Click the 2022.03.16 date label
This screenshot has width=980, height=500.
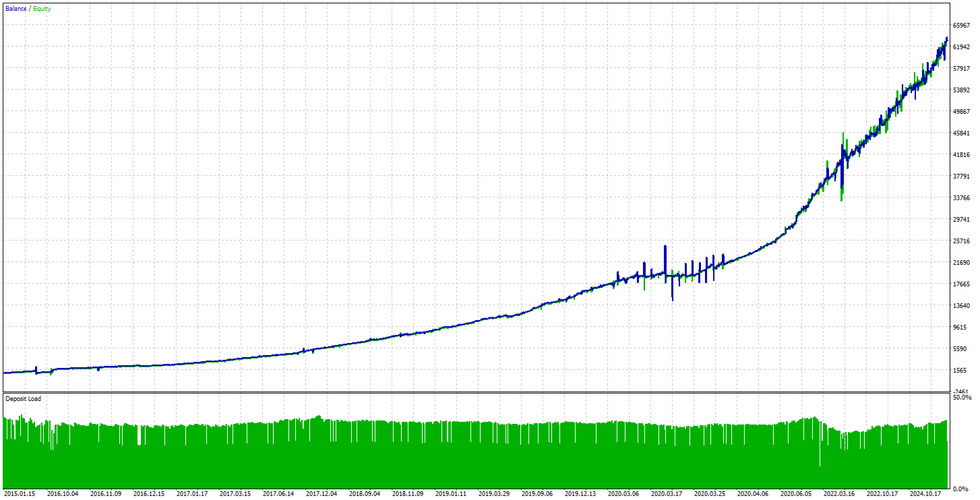coord(839,494)
